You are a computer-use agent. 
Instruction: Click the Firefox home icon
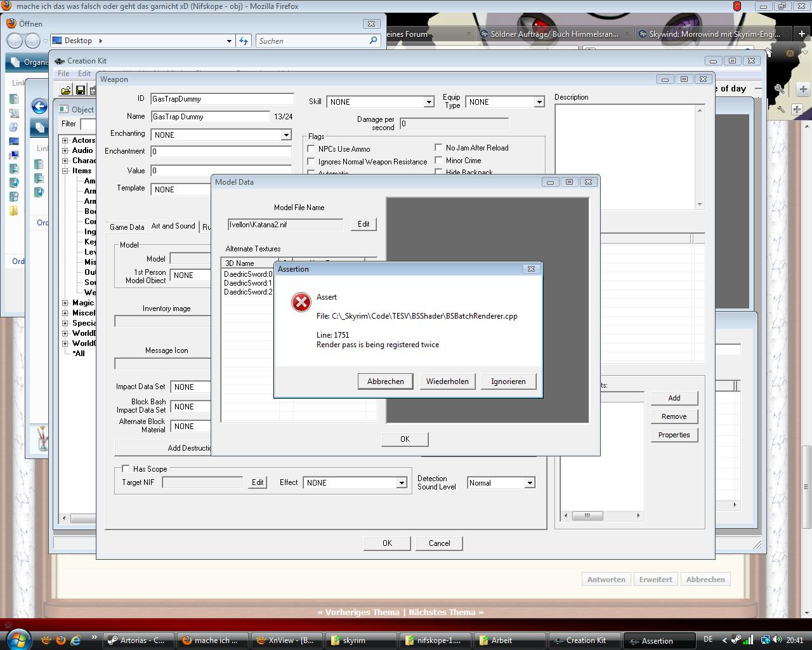tap(769, 52)
